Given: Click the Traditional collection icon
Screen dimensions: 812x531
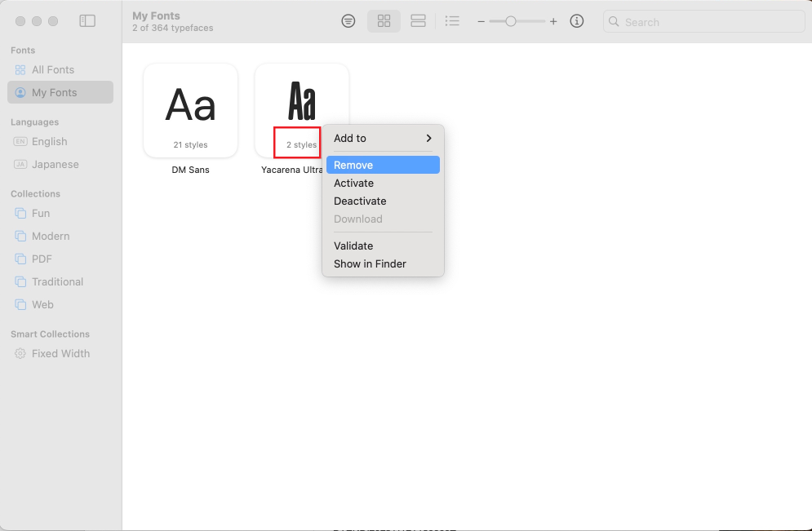Looking at the screenshot, I should click(x=20, y=281).
